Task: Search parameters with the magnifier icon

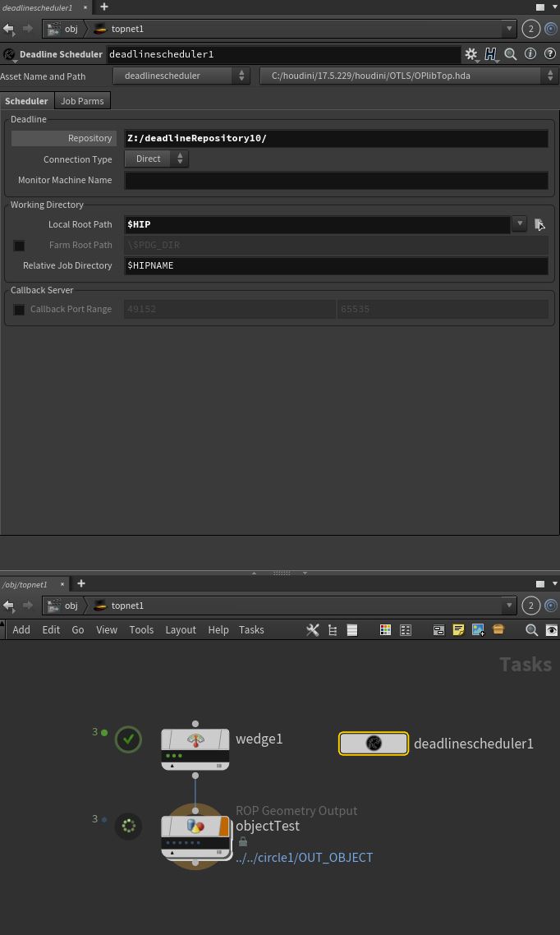Action: click(511, 54)
